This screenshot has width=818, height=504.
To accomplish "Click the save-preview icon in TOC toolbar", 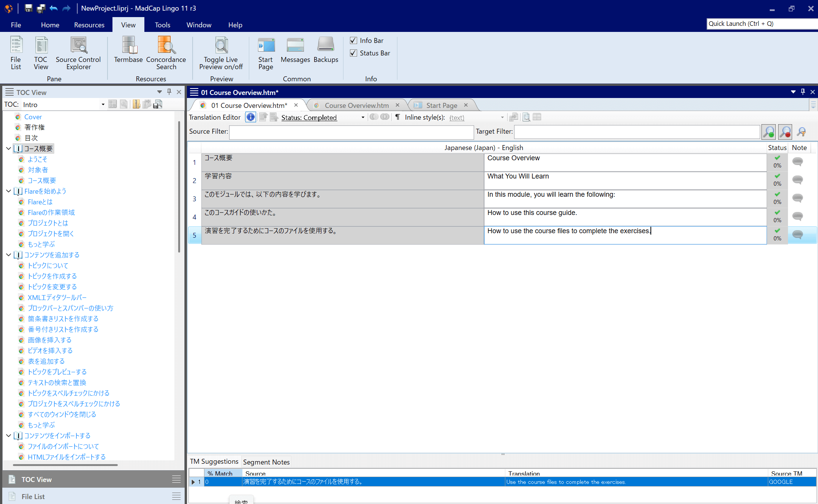I will (158, 104).
